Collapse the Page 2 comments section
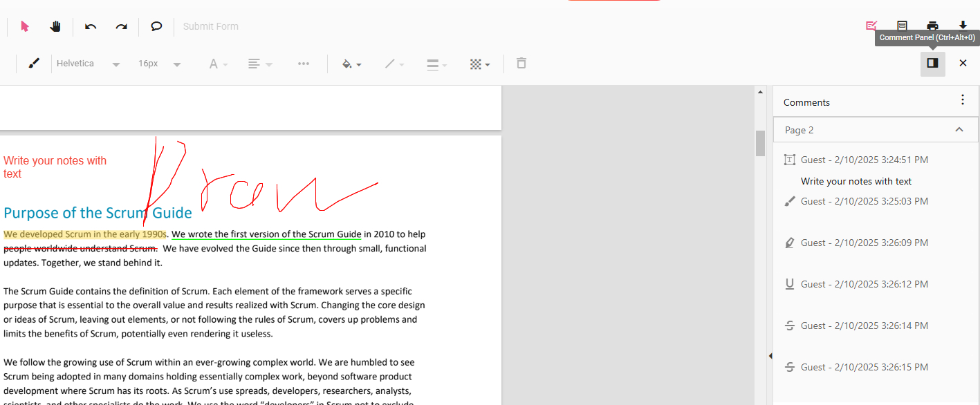Viewport: 980px width, 405px height. (x=959, y=130)
